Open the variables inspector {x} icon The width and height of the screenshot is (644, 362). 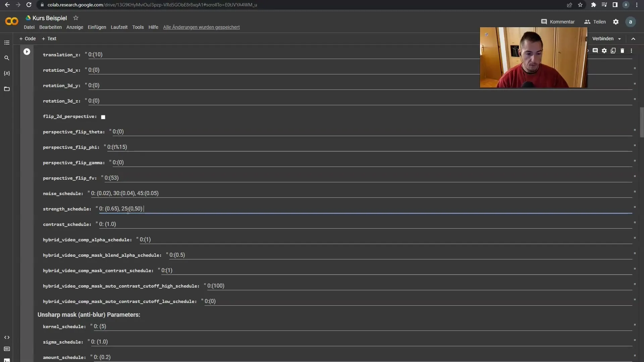pos(7,73)
